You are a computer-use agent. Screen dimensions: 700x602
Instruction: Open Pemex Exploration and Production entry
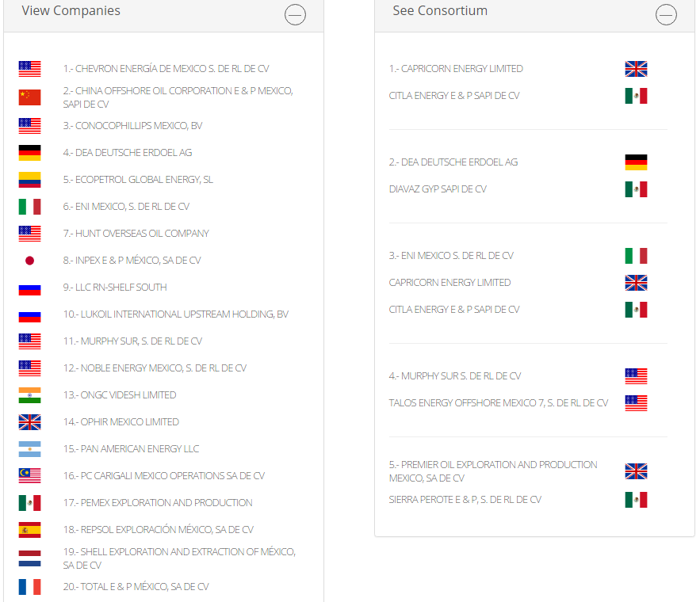(x=158, y=503)
